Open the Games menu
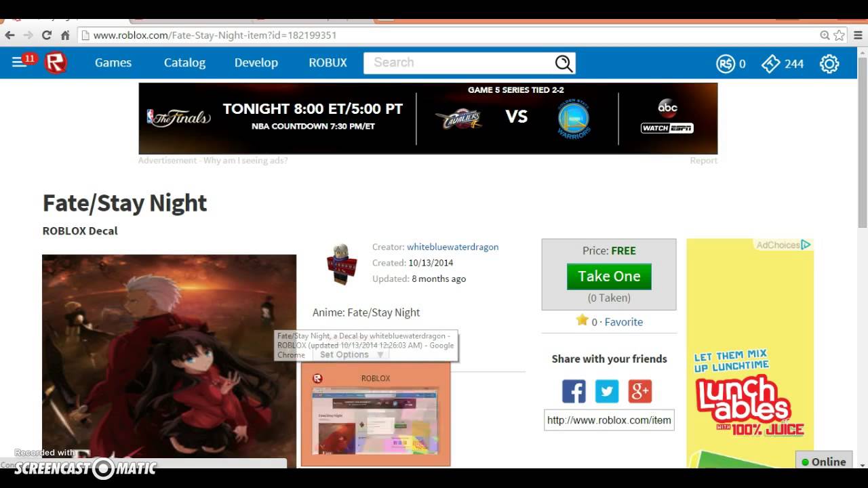The height and width of the screenshot is (488, 868). (113, 62)
